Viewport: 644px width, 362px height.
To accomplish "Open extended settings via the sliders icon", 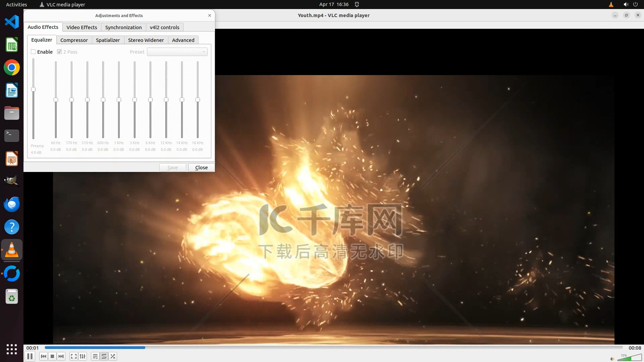I will [83, 356].
